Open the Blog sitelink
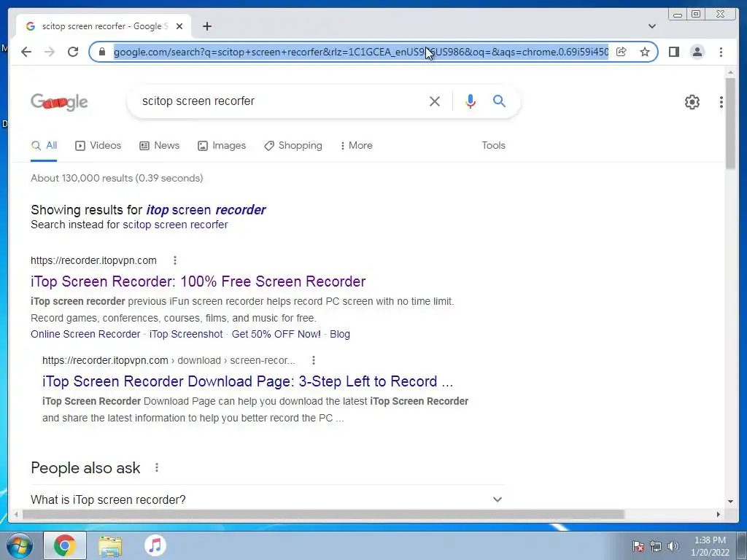 (340, 334)
